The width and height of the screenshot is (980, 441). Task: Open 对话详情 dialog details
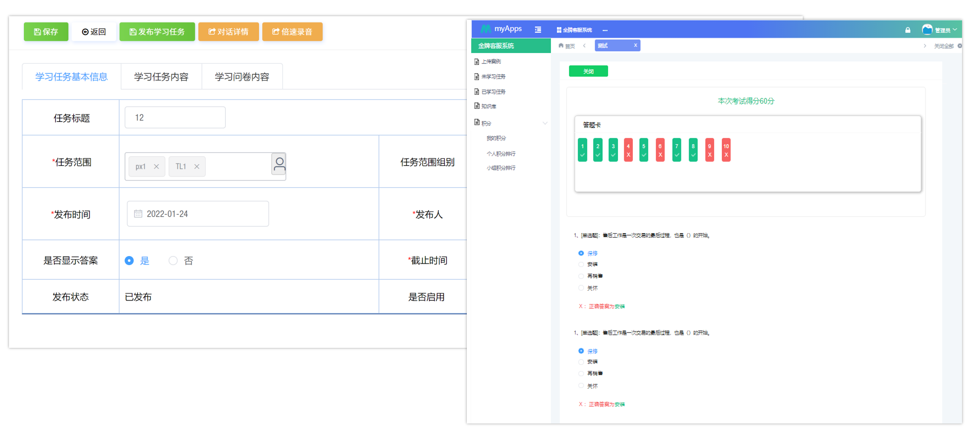(228, 31)
